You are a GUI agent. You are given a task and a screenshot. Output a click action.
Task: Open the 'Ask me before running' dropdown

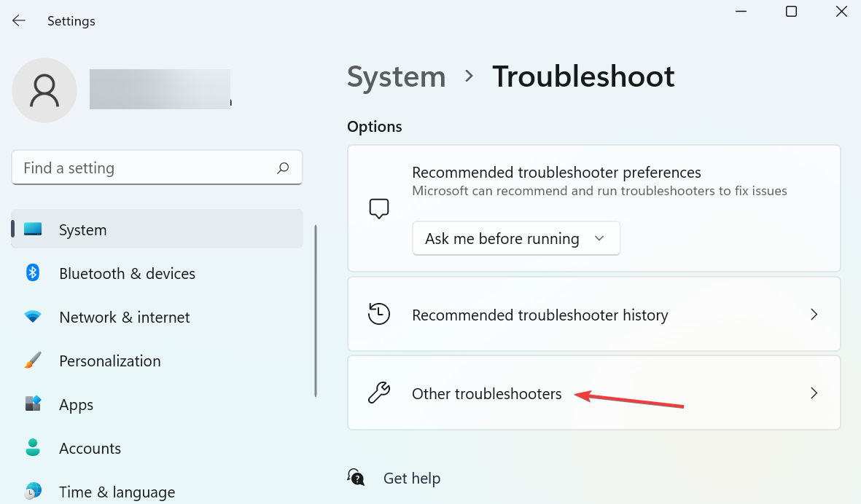tap(516, 239)
